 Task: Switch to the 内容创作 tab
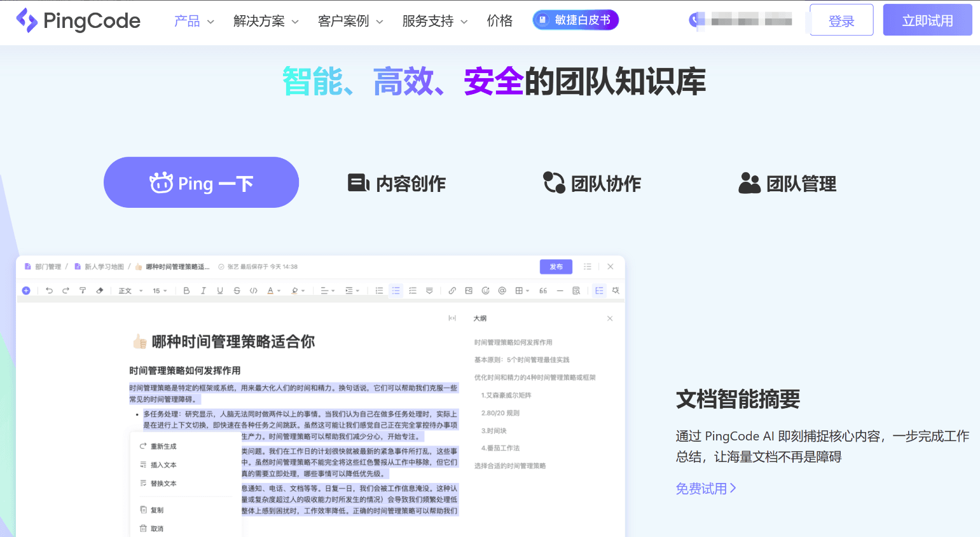point(397,183)
